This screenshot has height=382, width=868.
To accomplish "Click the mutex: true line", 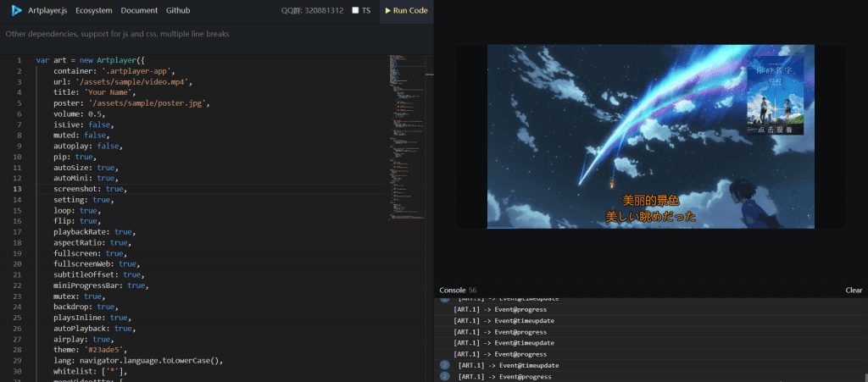I will point(79,296).
